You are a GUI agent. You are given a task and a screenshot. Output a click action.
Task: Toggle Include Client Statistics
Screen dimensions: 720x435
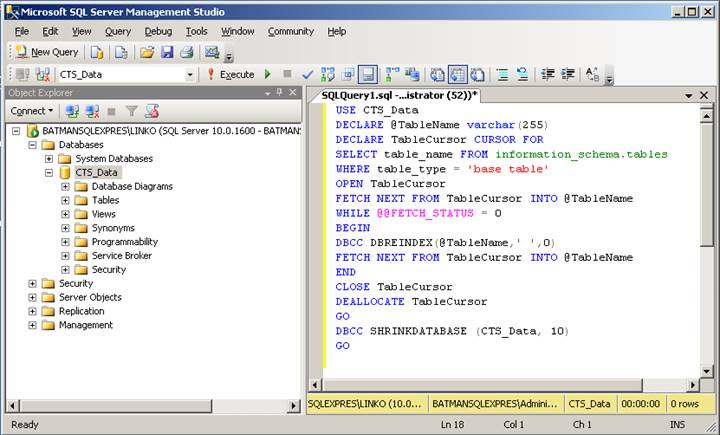point(412,74)
